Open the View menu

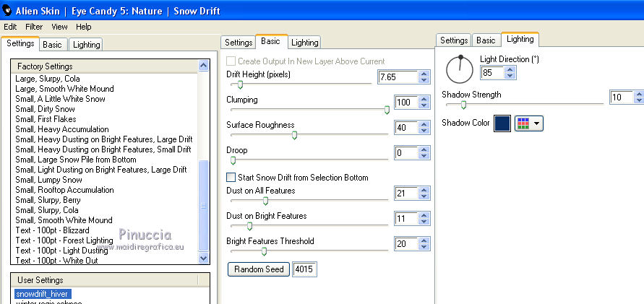coord(59,27)
